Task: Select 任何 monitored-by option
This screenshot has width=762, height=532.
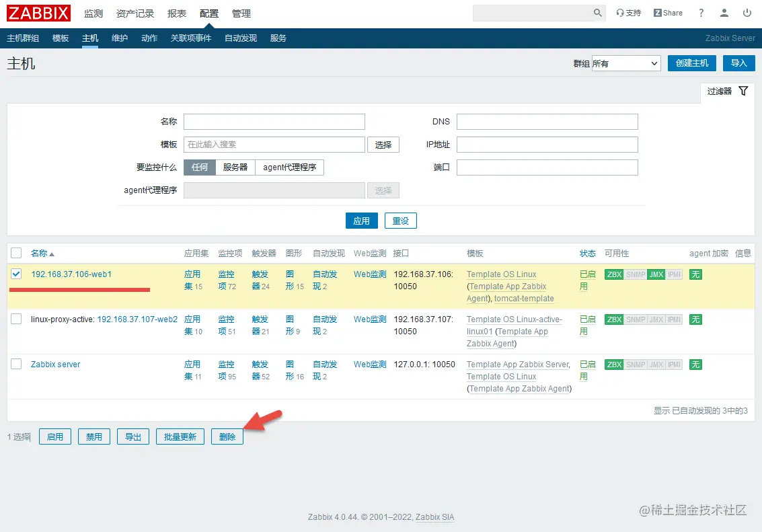Action: pos(200,167)
